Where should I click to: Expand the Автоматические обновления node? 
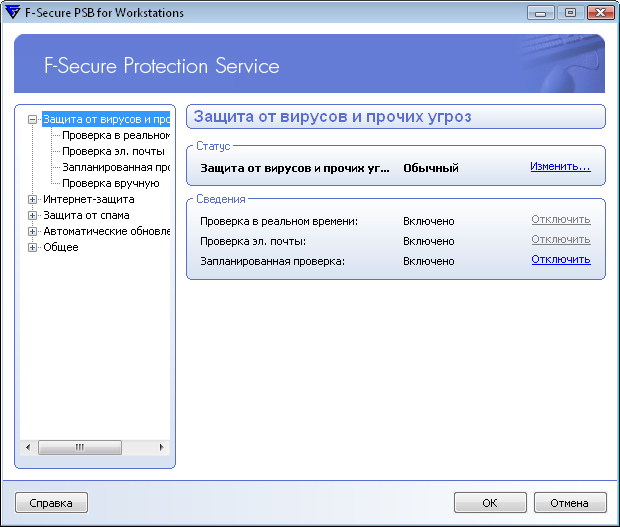tap(32, 231)
